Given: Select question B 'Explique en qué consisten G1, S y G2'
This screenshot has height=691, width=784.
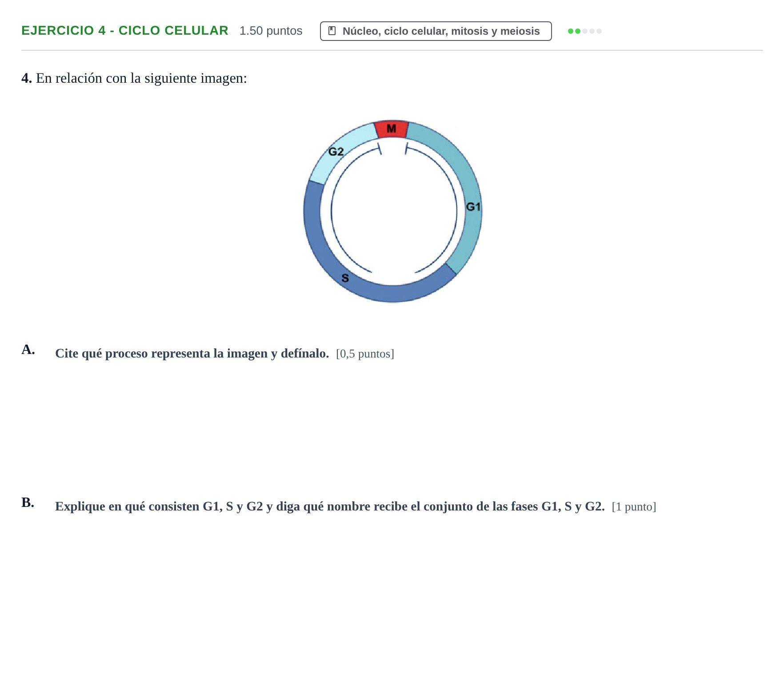Looking at the screenshot, I should click(x=330, y=506).
